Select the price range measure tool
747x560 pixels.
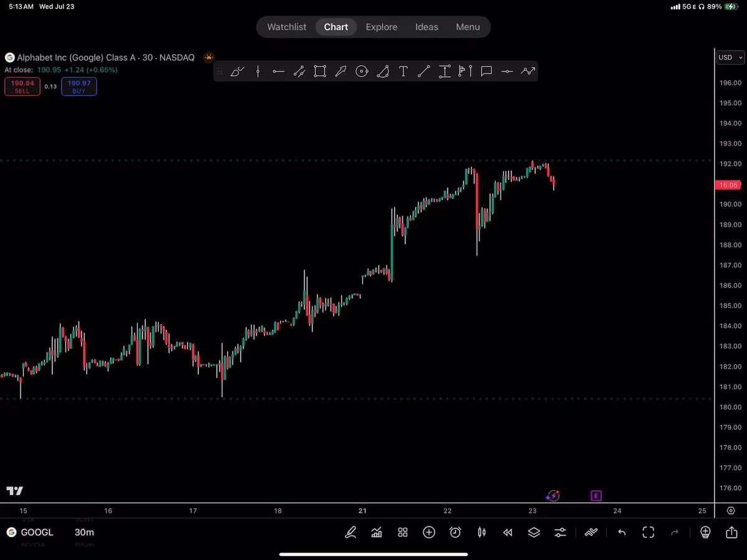pos(444,72)
